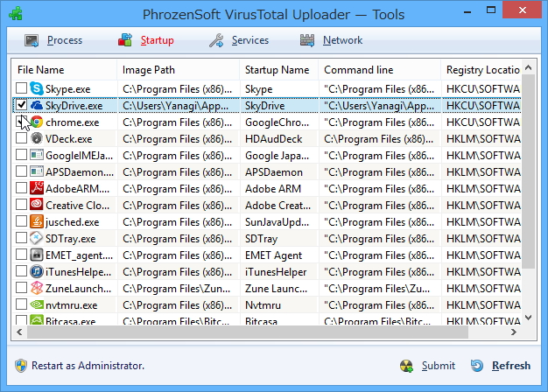Click the Startup Name column header
This screenshot has width=548, height=392.
pos(279,70)
